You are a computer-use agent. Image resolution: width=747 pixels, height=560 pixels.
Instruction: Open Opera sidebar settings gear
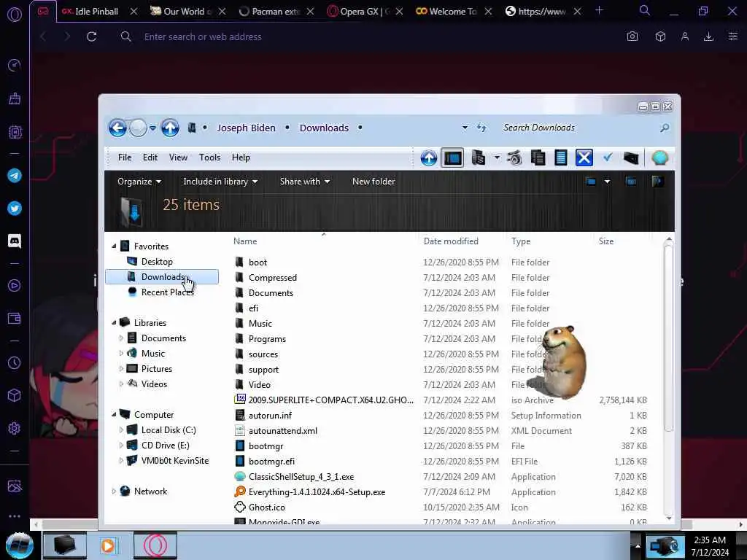15,428
